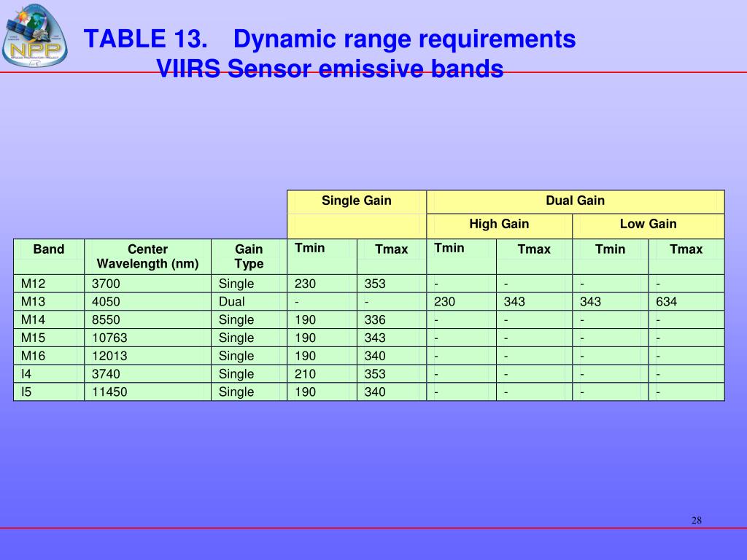The image size is (747, 560).
Task: Select the I4 band cell
Action: [x=49, y=374]
